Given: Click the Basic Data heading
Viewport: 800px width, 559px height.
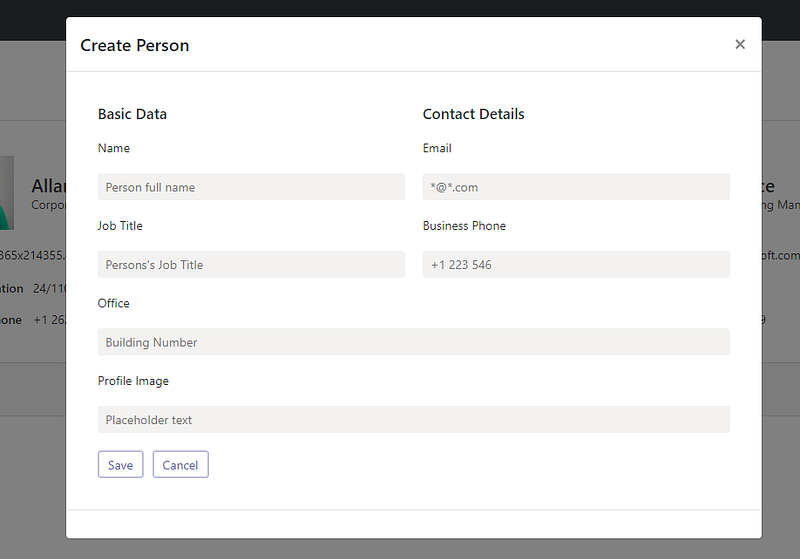Looking at the screenshot, I should 132,114.
